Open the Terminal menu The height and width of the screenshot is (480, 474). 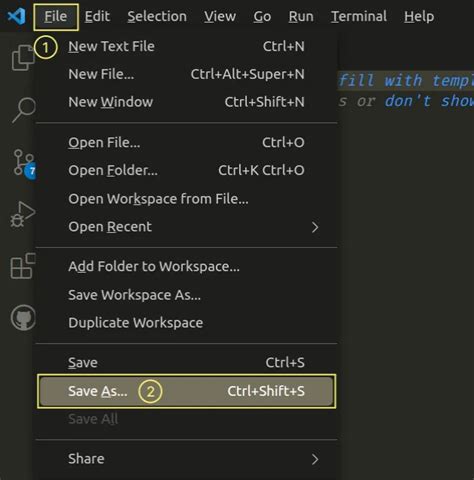359,16
